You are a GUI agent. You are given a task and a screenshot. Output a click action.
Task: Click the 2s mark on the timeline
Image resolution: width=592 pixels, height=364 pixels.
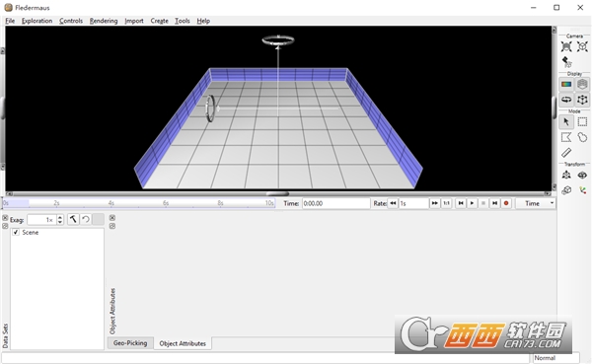(56, 203)
